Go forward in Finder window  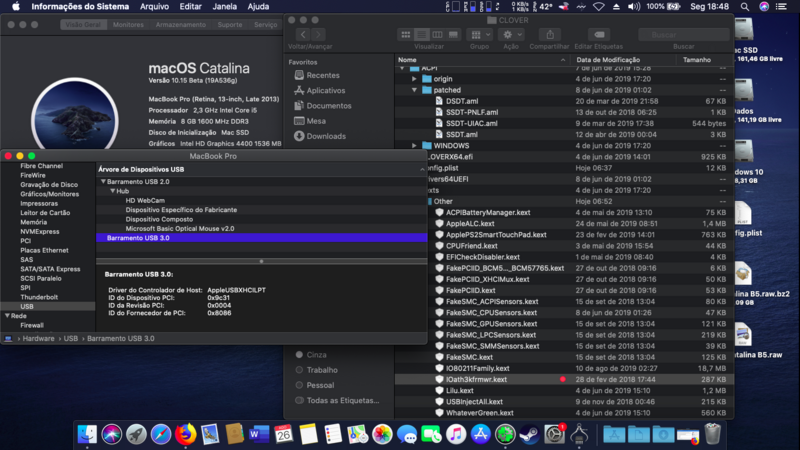point(318,35)
